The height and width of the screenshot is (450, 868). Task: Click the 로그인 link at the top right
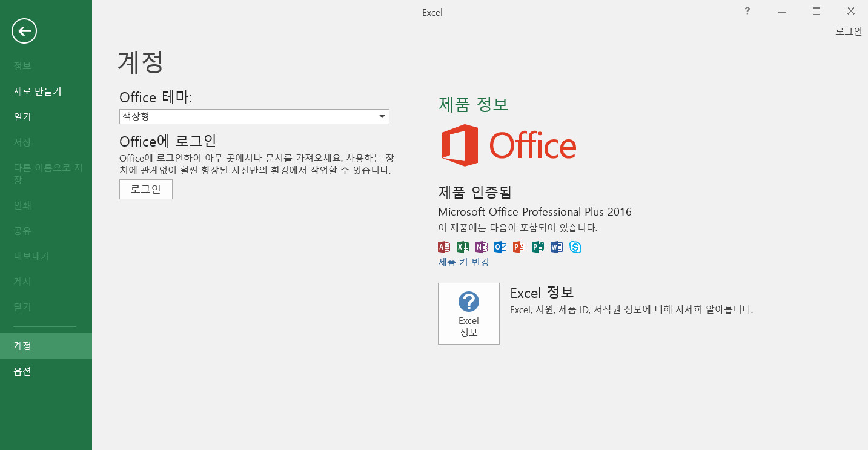point(849,31)
